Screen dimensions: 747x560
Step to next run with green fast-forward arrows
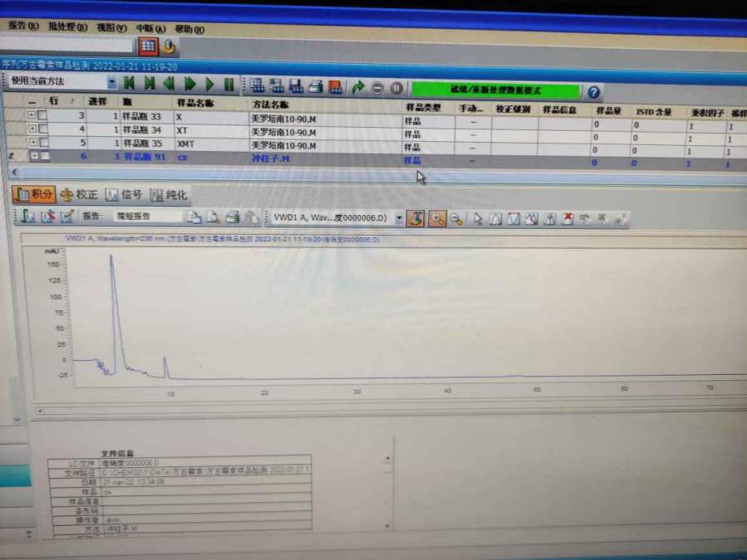click(x=190, y=85)
